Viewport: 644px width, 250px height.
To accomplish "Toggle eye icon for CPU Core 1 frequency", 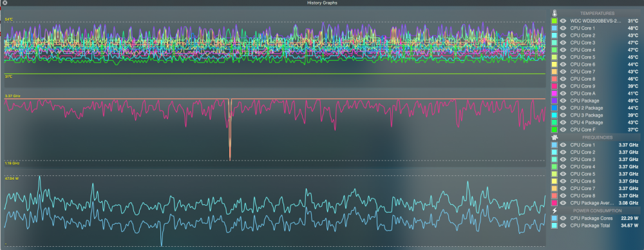I will tap(563, 145).
